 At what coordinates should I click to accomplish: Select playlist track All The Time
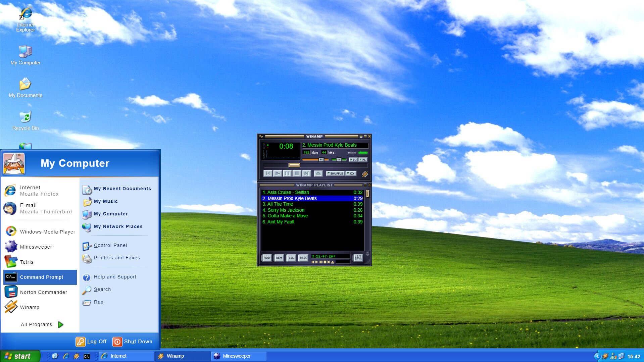coord(312,204)
